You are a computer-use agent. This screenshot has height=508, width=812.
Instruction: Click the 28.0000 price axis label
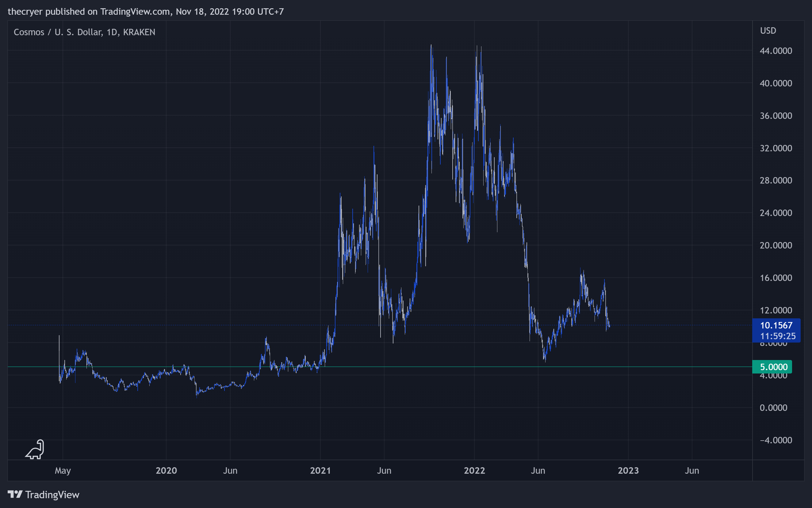(x=776, y=180)
